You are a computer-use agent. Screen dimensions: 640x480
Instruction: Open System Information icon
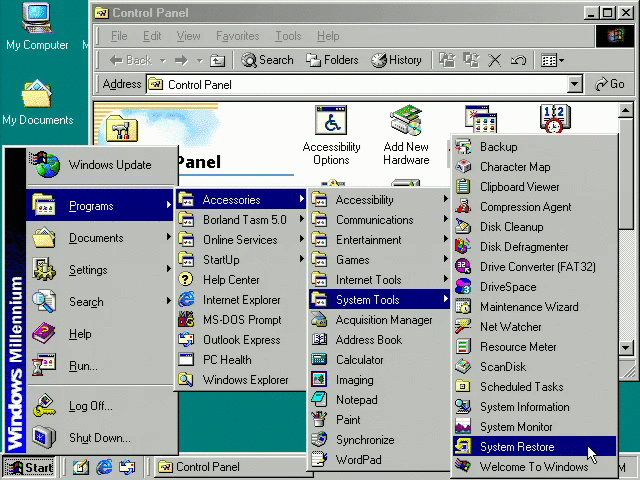pos(463,407)
